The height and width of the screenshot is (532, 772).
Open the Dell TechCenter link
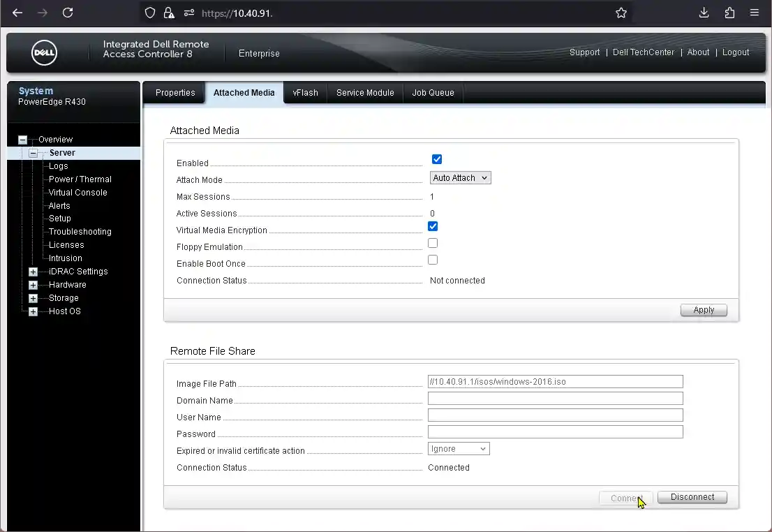644,52
